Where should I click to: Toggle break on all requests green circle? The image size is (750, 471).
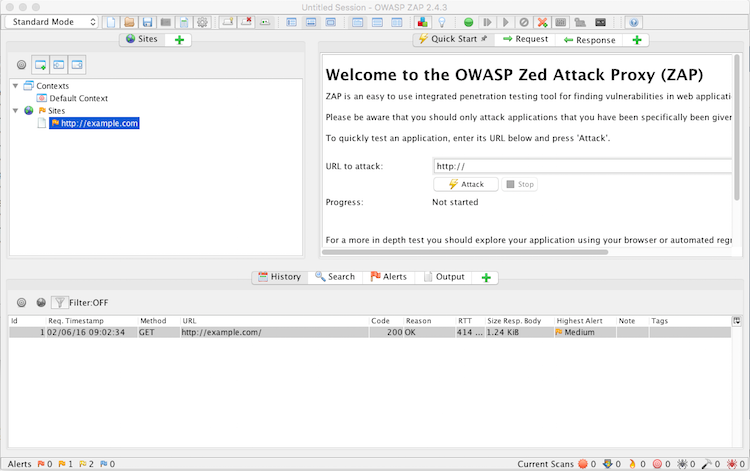tap(469, 22)
